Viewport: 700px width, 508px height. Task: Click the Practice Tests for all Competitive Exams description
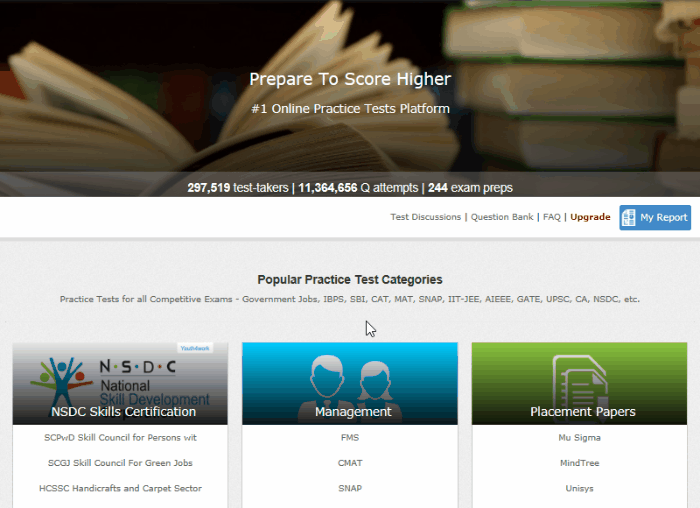click(x=350, y=299)
